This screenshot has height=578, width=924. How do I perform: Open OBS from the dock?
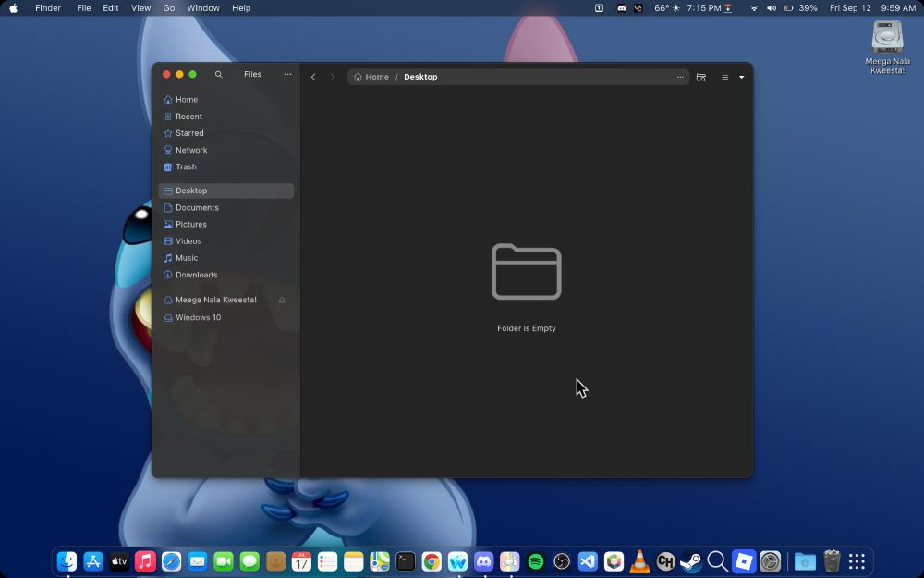point(562,561)
